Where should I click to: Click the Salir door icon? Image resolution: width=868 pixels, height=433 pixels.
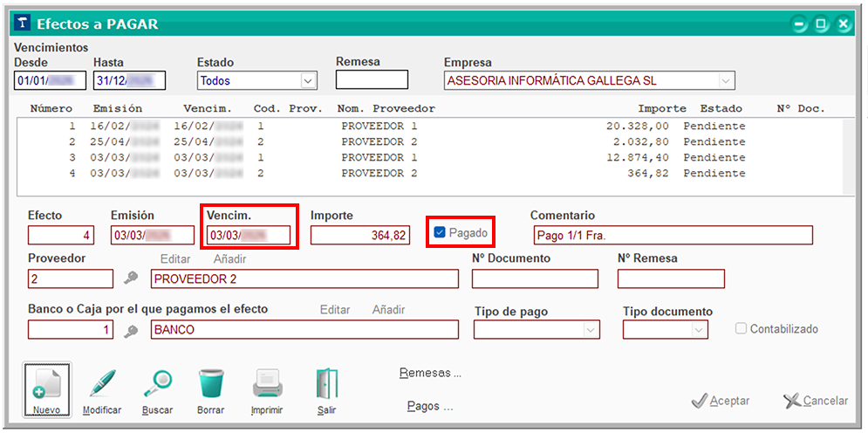[x=326, y=385]
